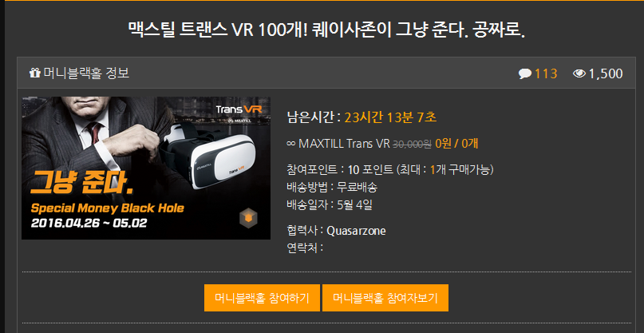Open the Trans VR promotional banner image
The image size is (644, 333).
click(146, 168)
